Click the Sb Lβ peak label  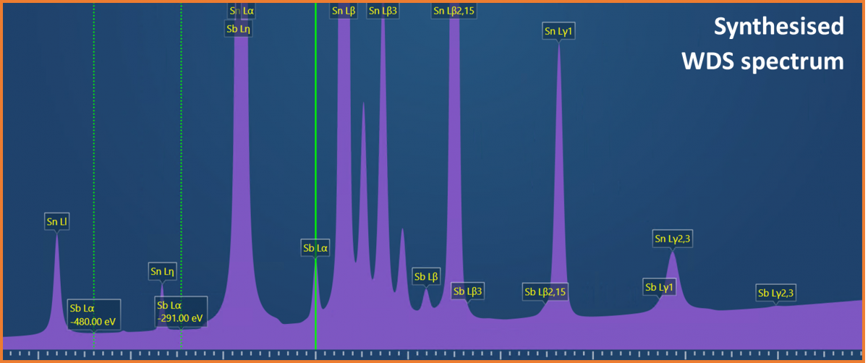(426, 277)
